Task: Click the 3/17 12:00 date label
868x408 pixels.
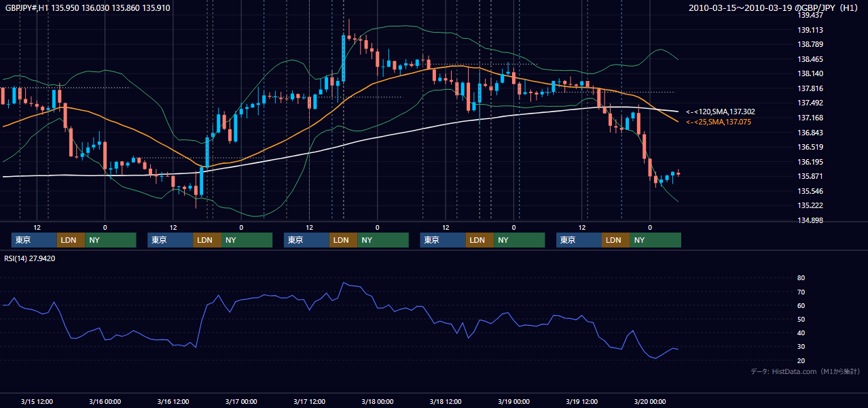Action: coord(309,401)
